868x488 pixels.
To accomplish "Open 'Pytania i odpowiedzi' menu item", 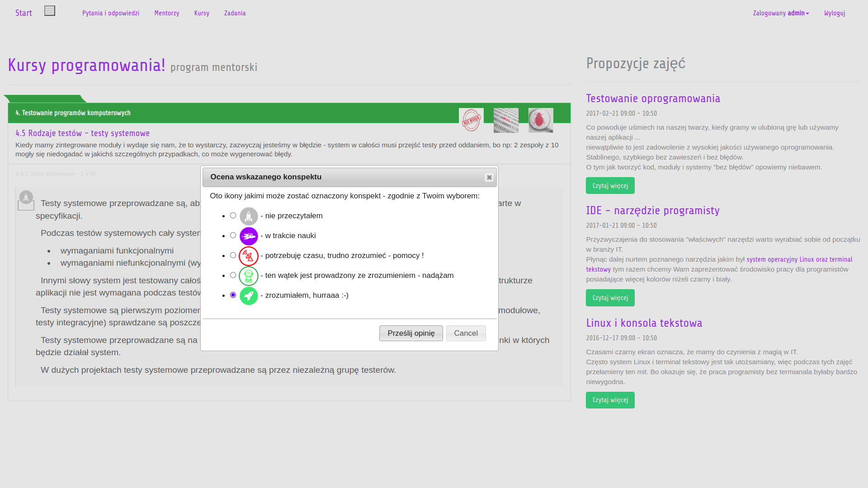I will click(x=111, y=13).
